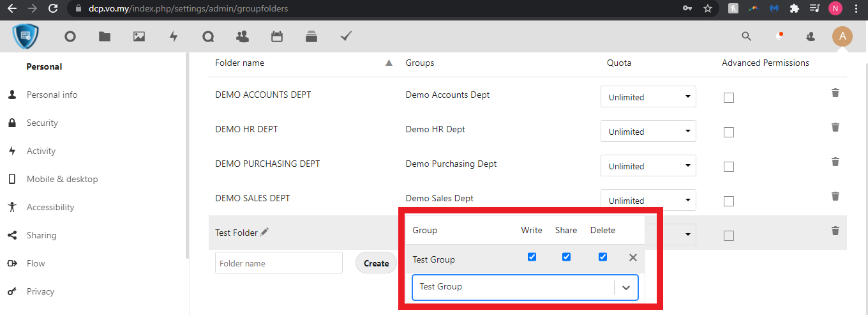
Task: Open Security settings in sidebar
Action: tap(42, 123)
